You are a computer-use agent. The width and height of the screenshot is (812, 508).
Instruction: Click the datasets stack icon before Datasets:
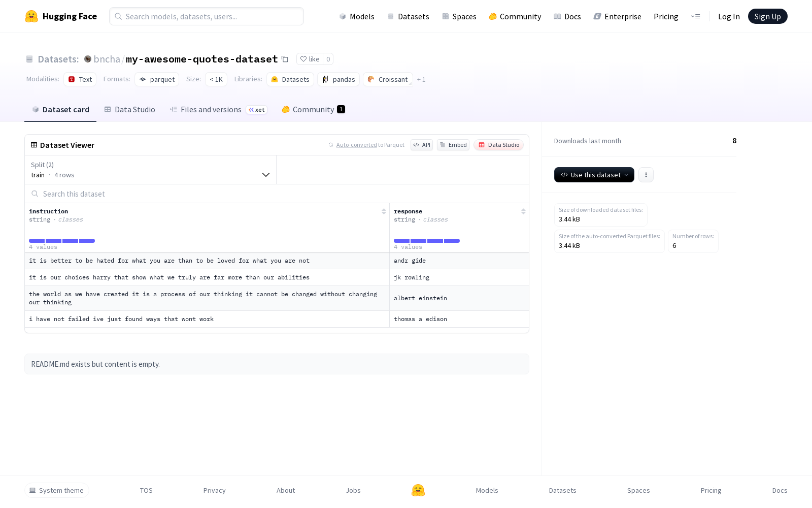(x=29, y=59)
